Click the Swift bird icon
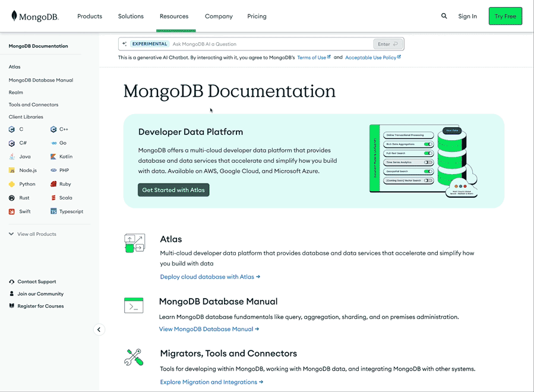This screenshot has width=534, height=392. click(x=11, y=211)
